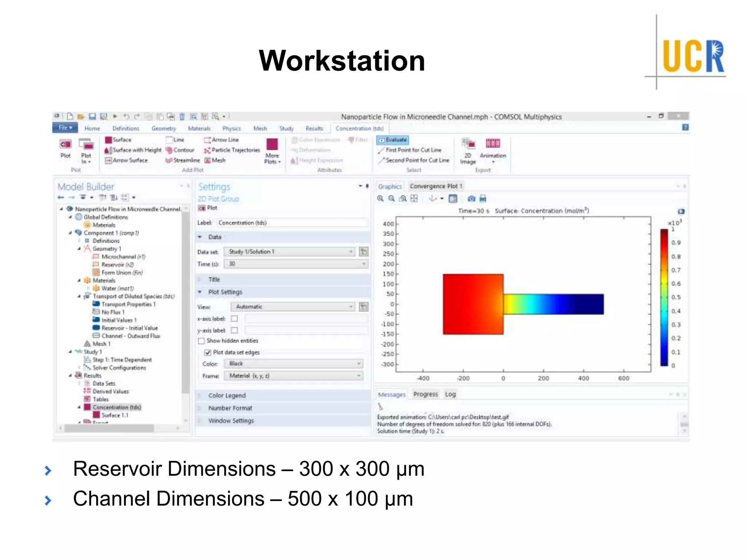The height and width of the screenshot is (560, 747).
Task: Click the Evaluate button
Action: (x=392, y=140)
